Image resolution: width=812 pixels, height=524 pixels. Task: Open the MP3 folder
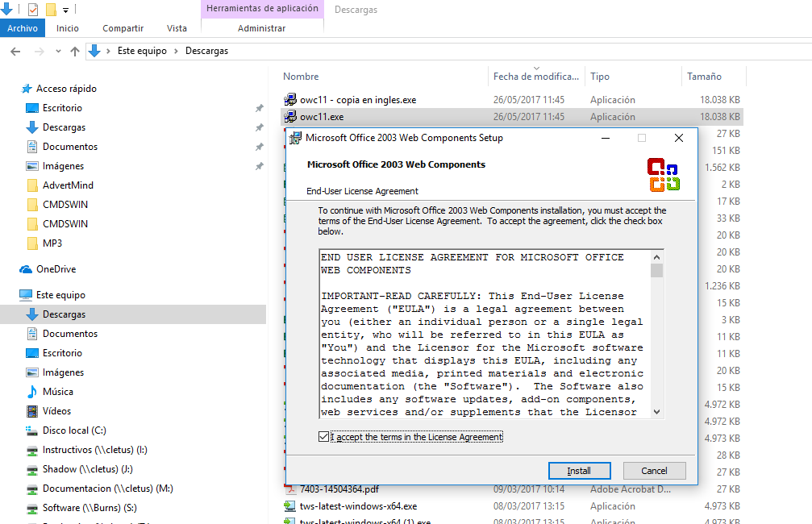pyautogui.click(x=52, y=243)
